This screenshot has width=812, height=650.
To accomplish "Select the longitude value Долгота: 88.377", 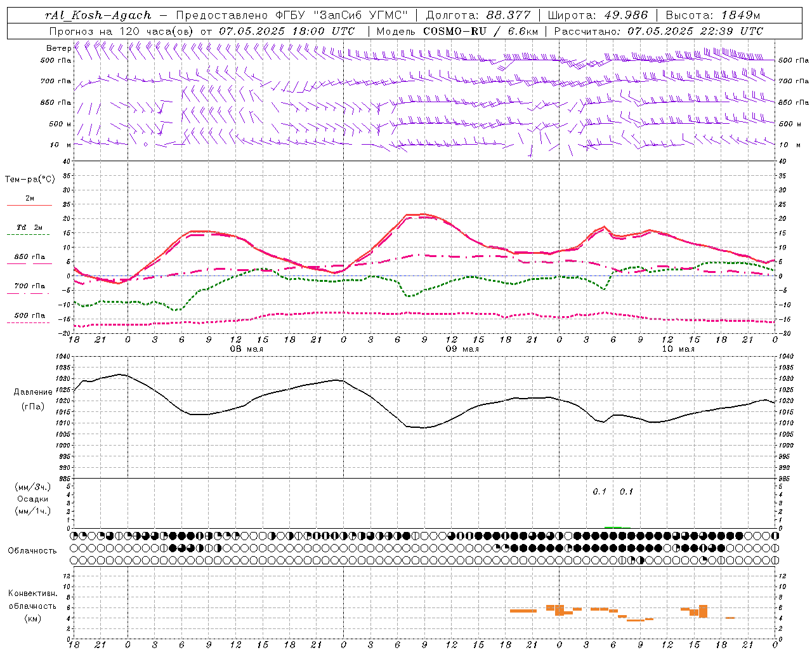I will coord(478,15).
